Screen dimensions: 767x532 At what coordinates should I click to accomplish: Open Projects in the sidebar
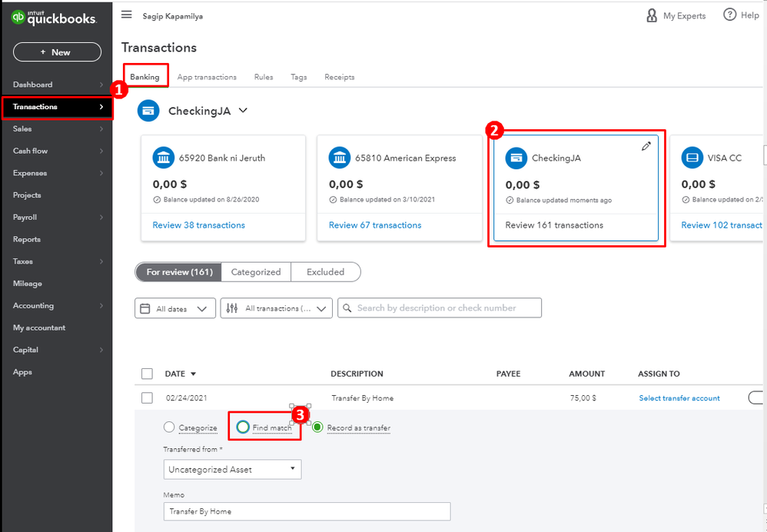click(27, 195)
